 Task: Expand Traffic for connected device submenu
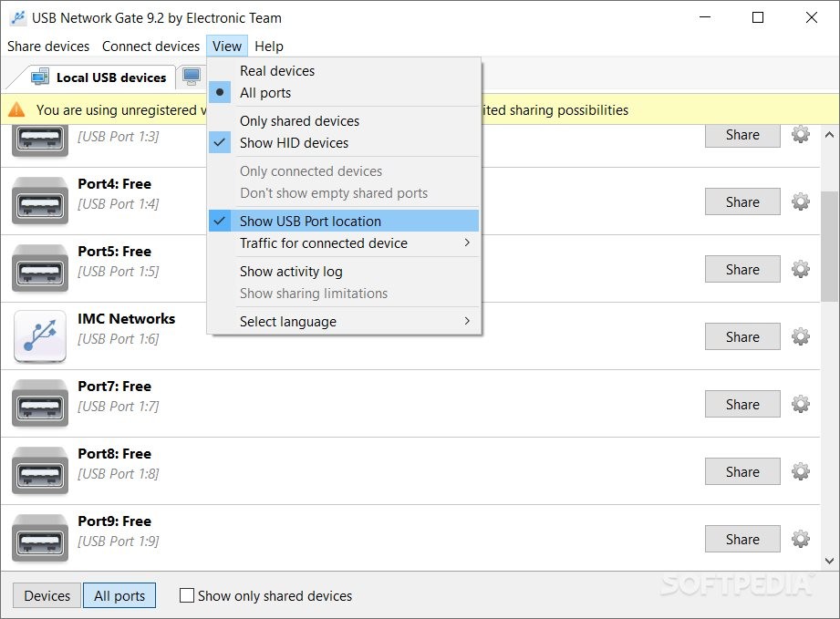pyautogui.click(x=343, y=243)
